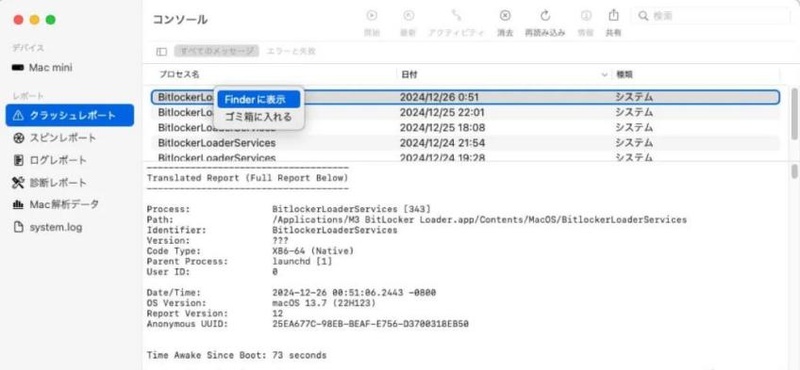
Task: Click the report list vertical scrollbar
Action: click(x=794, y=113)
